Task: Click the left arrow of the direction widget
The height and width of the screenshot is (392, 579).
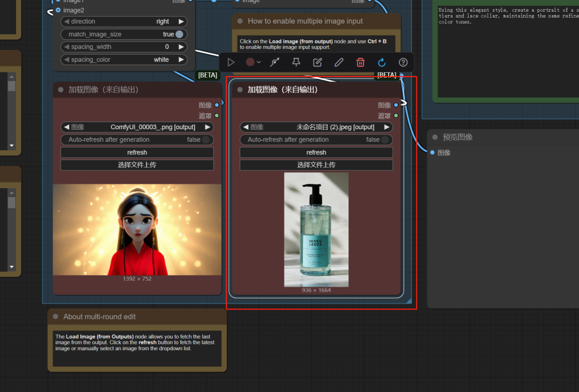Action: tap(66, 21)
